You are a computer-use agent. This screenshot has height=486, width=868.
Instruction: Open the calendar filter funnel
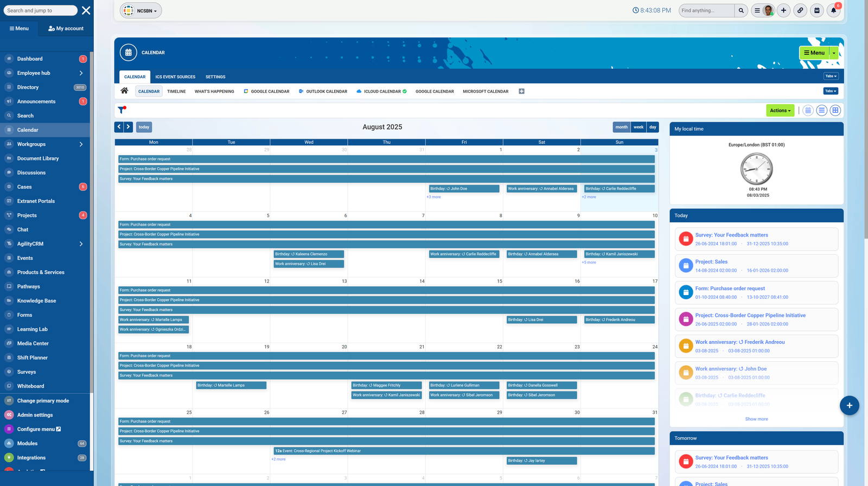[x=122, y=110]
